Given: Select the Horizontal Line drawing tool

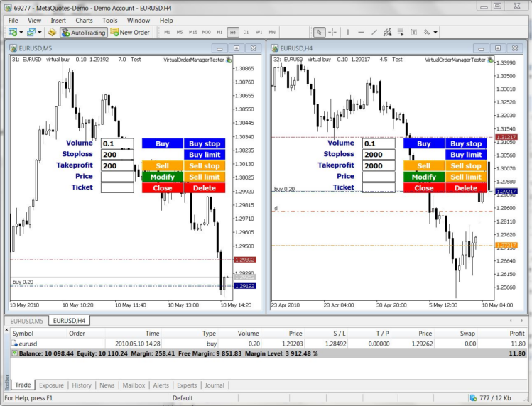Looking at the screenshot, I should pyautogui.click(x=361, y=33).
